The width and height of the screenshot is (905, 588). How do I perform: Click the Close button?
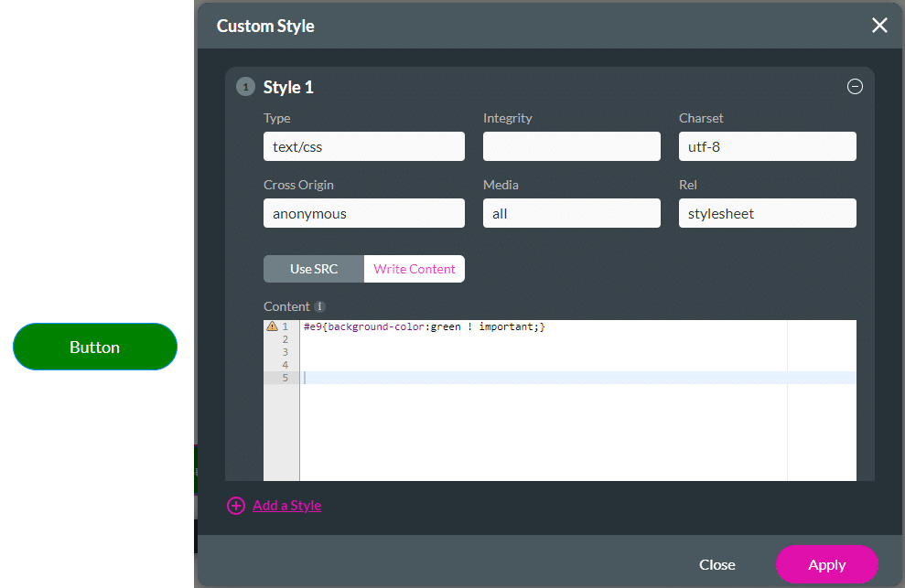pyautogui.click(x=716, y=564)
